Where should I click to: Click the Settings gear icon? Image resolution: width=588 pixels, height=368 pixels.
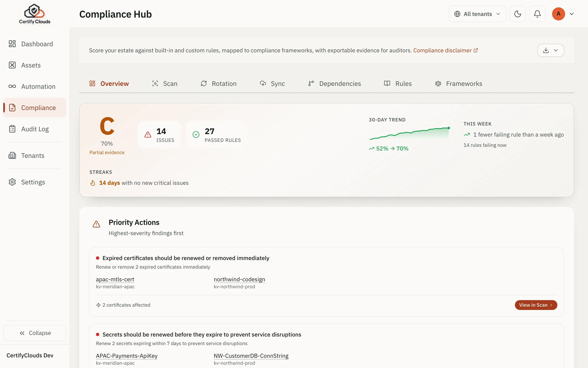[12, 182]
